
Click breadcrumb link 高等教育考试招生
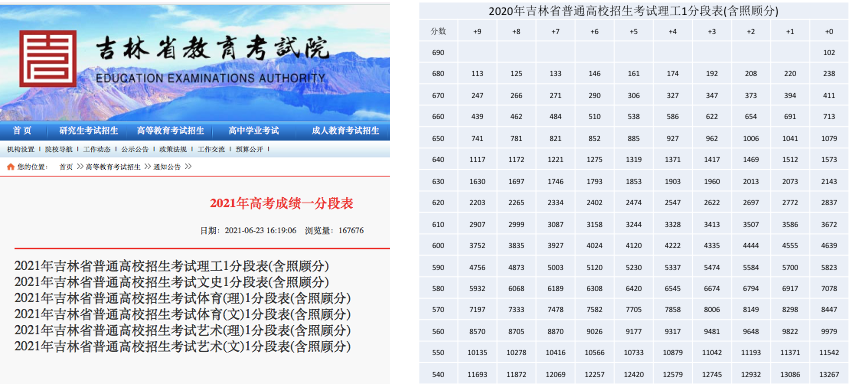(x=113, y=167)
